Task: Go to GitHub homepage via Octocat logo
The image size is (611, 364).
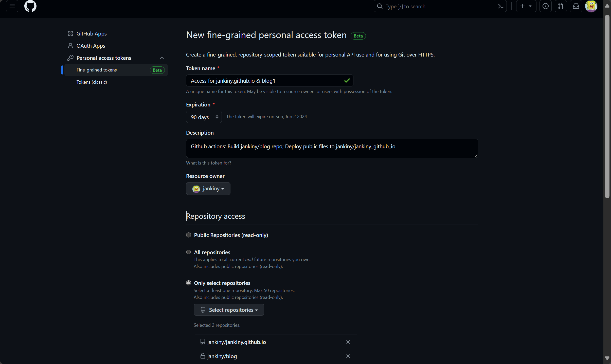Action: coord(30,6)
